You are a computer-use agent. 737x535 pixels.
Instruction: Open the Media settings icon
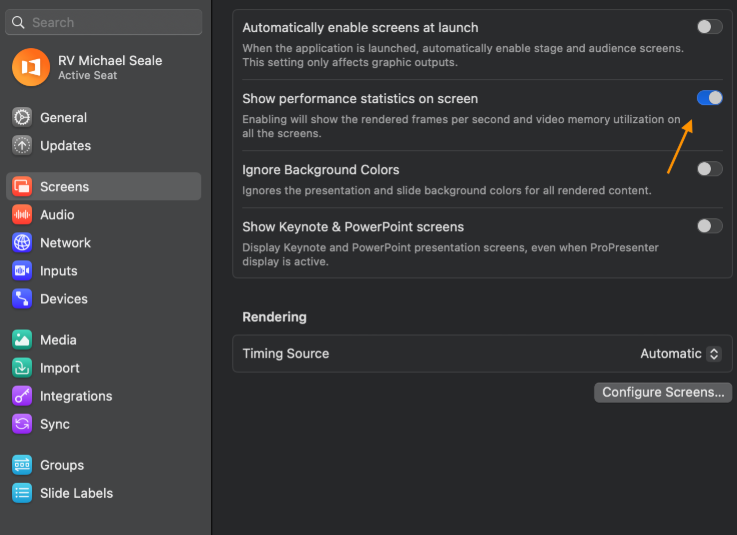[x=22, y=340]
